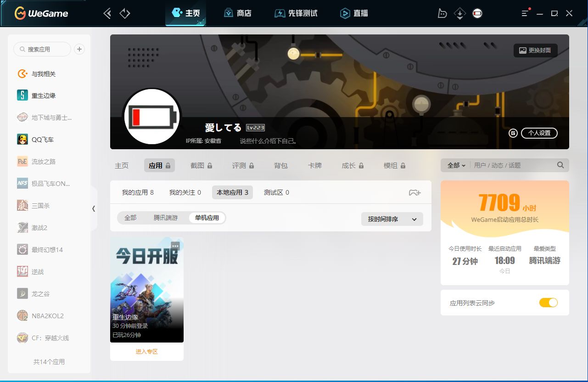The width and height of the screenshot is (588, 382).
Task: Switch to the profile 主页 tab
Action: (x=122, y=165)
